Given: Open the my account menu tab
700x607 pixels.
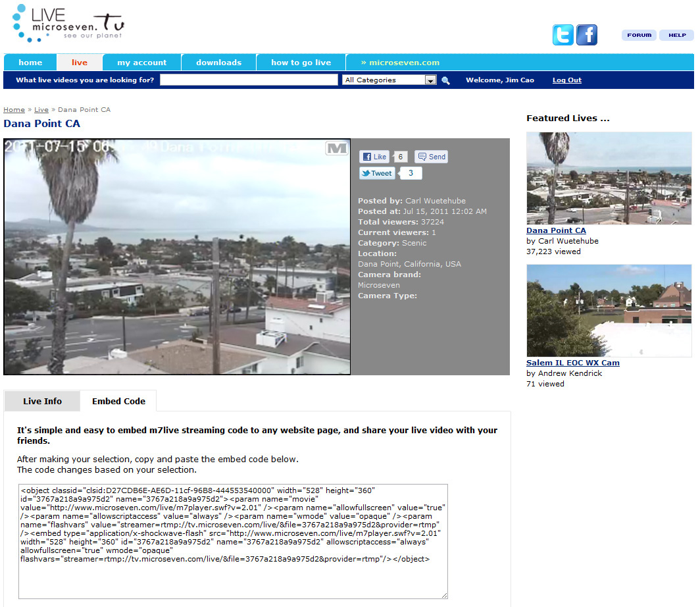Looking at the screenshot, I should (x=142, y=63).
